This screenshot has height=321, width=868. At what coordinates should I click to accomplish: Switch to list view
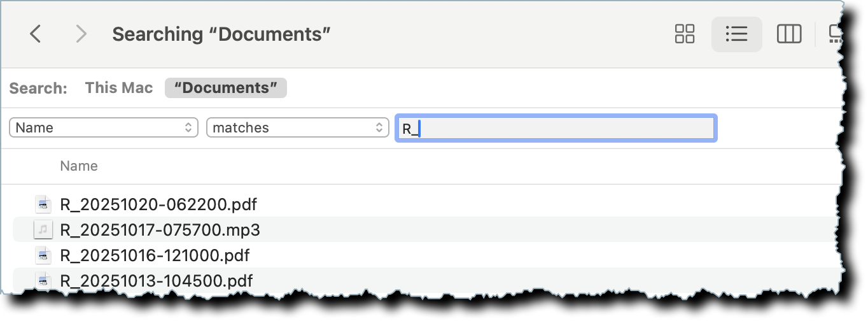[x=736, y=34]
